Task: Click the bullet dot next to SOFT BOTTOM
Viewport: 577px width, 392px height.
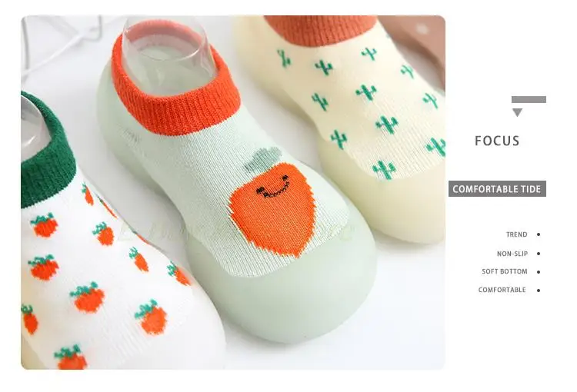Action: (539, 272)
